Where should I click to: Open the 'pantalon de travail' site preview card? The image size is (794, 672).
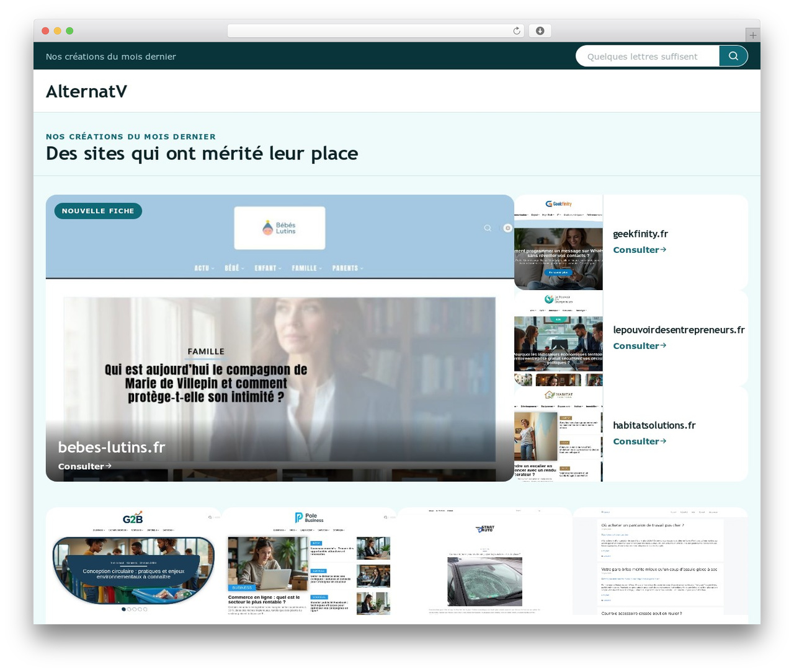pyautogui.click(x=661, y=565)
